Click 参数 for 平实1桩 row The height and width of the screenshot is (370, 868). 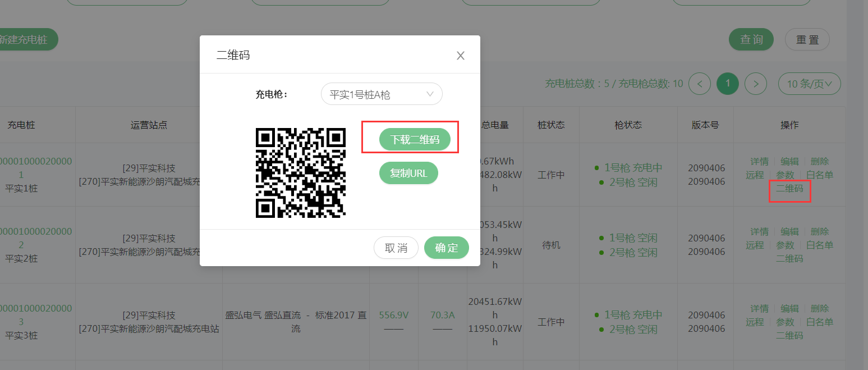[785, 175]
